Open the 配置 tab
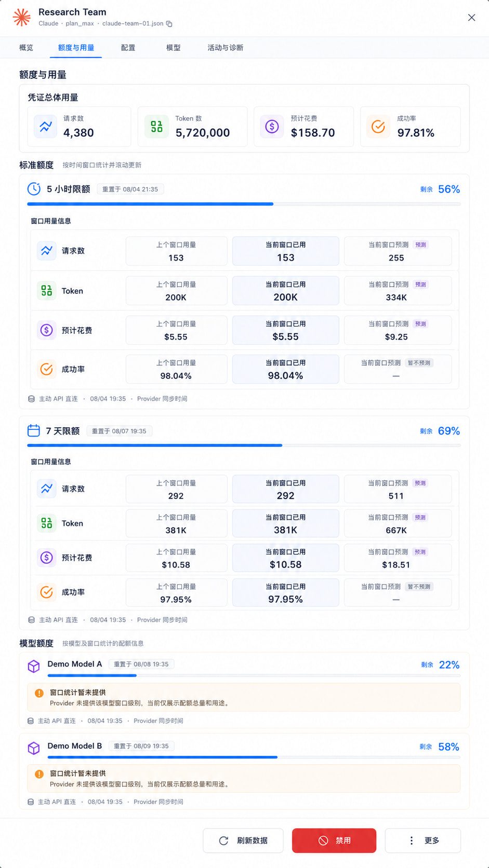Image resolution: width=489 pixels, height=868 pixels. [128, 48]
